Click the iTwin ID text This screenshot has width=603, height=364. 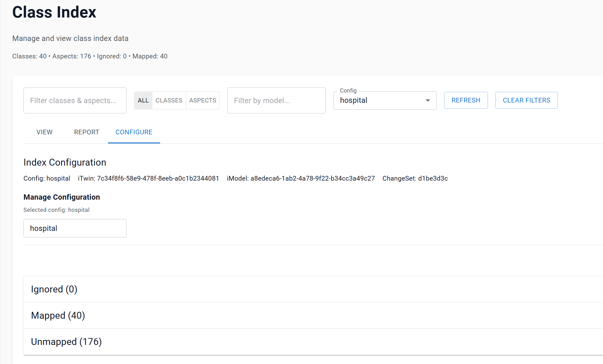tap(148, 178)
